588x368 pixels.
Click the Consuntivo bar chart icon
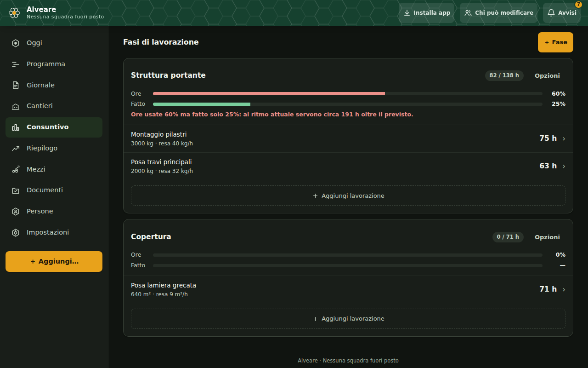coord(16,127)
